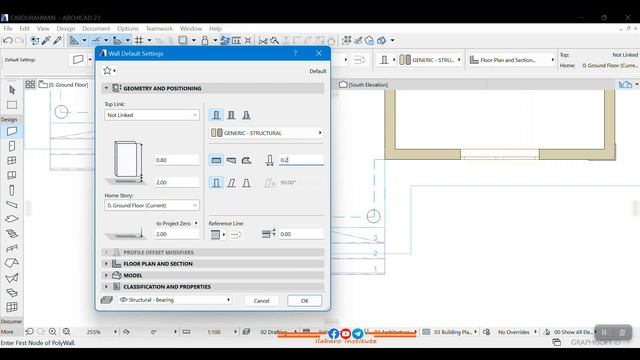Open the Default Settings wall icon
The image size is (640, 360).
coord(78,60)
